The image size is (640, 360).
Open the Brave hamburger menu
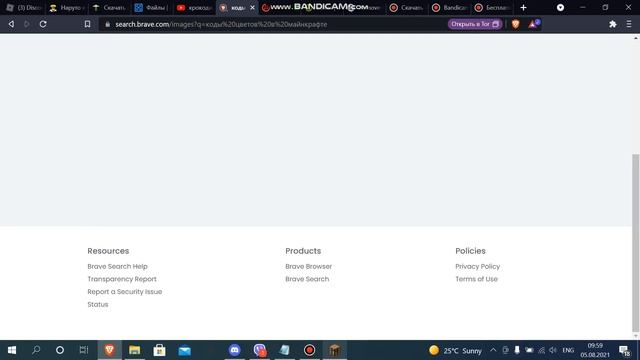point(629,24)
